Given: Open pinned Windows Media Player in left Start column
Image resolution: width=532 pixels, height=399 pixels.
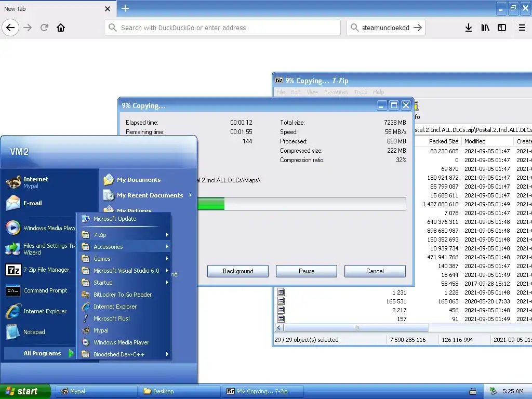Looking at the screenshot, I should tap(41, 228).
